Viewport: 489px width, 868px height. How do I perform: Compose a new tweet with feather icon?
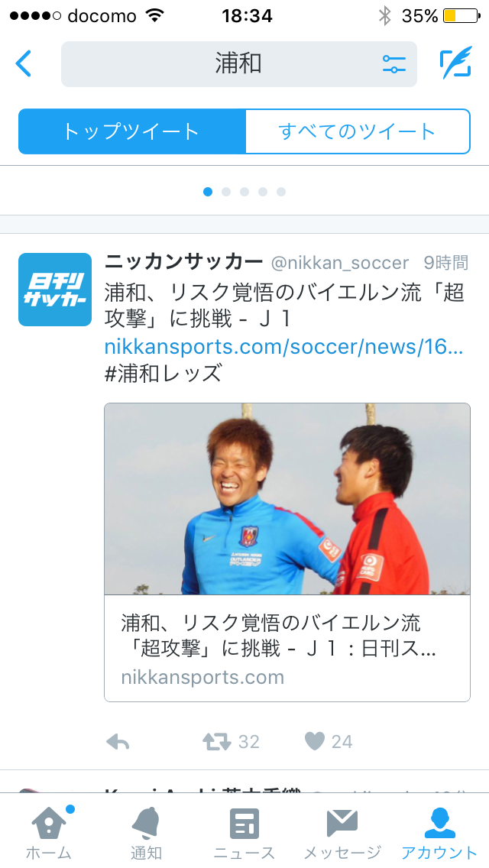pos(455,63)
